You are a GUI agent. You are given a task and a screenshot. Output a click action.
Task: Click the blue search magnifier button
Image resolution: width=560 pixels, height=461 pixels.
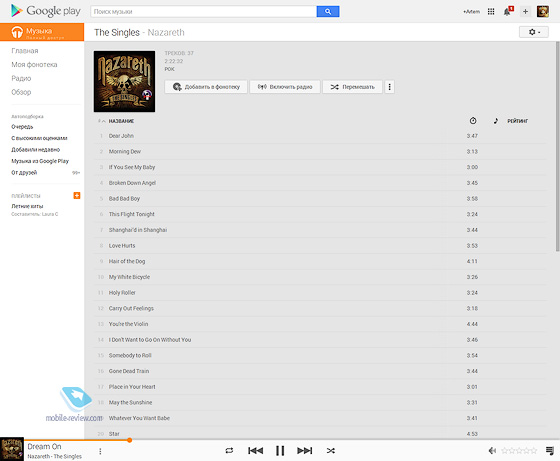pos(328,11)
